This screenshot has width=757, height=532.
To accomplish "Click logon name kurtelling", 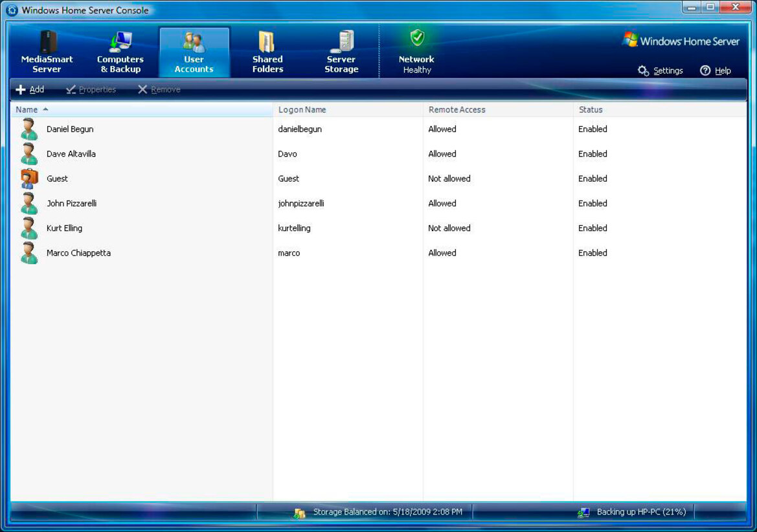I will tap(294, 228).
